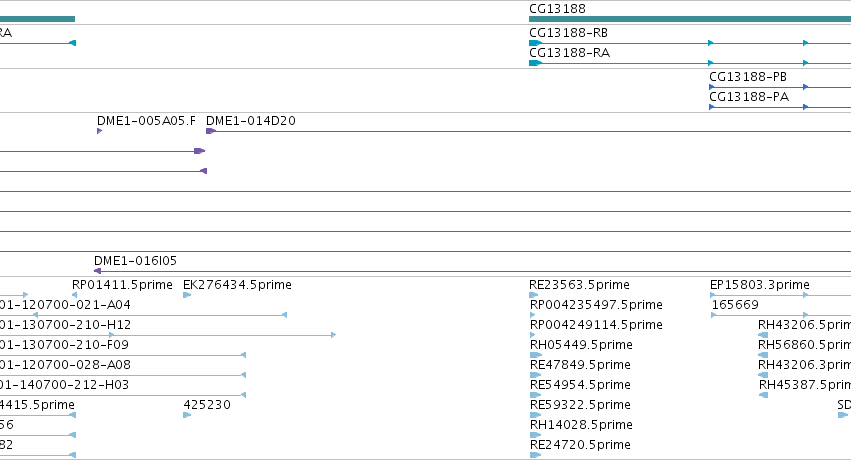The width and height of the screenshot is (851, 460).
Task: Open the RP004235497.5prime label
Action: click(596, 305)
